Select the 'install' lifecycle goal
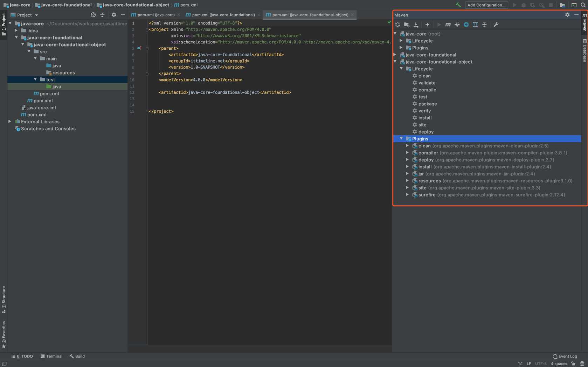 coord(425,118)
